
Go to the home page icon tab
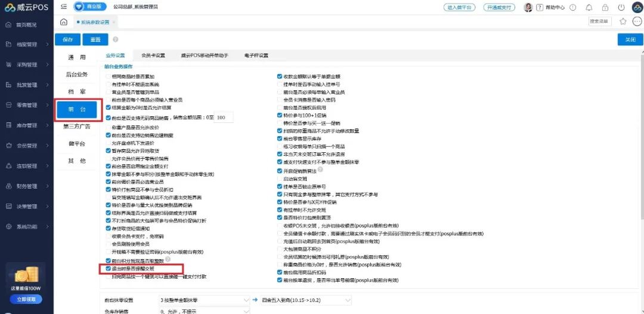pos(64,22)
